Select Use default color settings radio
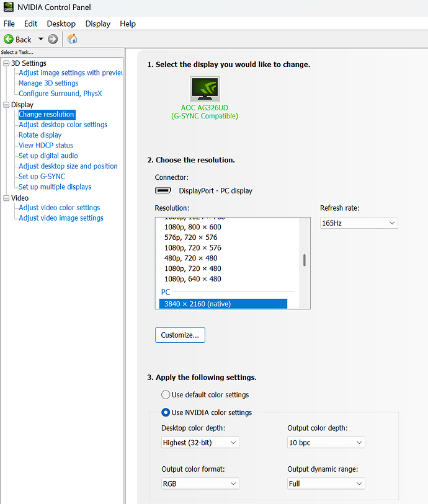428x504 pixels. pyautogui.click(x=166, y=395)
